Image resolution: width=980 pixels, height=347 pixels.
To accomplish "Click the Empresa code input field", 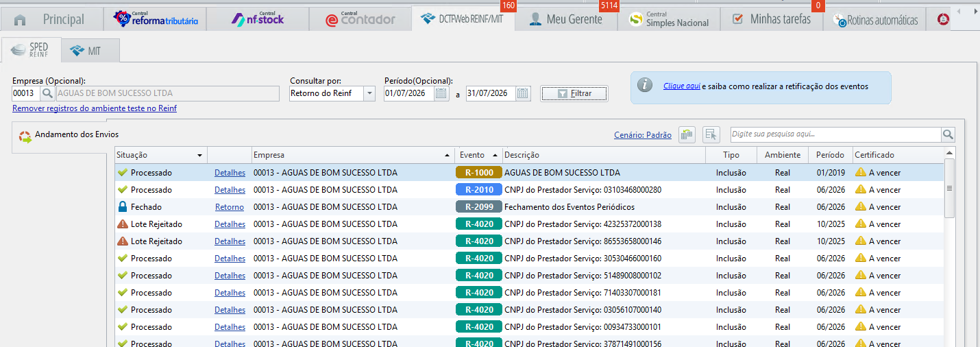I will 26,93.
